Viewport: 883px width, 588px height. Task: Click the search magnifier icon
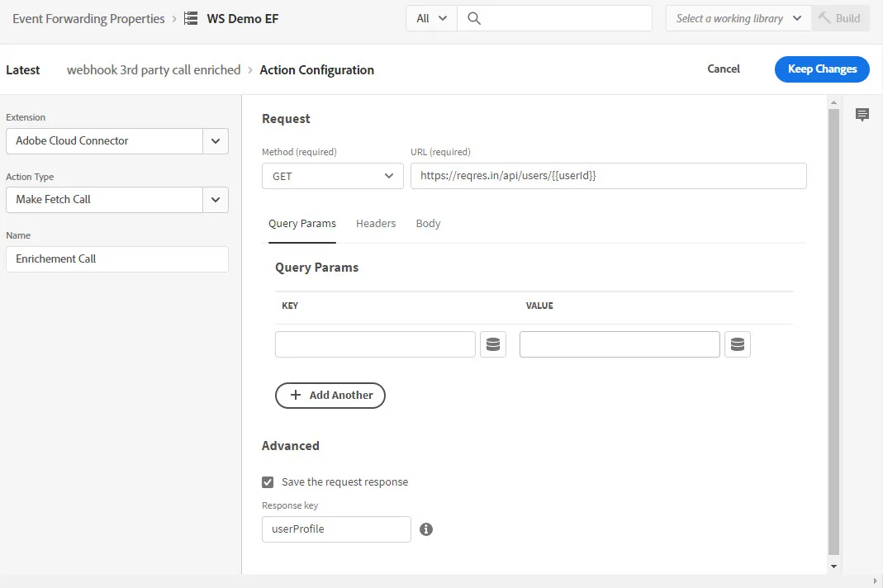pyautogui.click(x=474, y=19)
